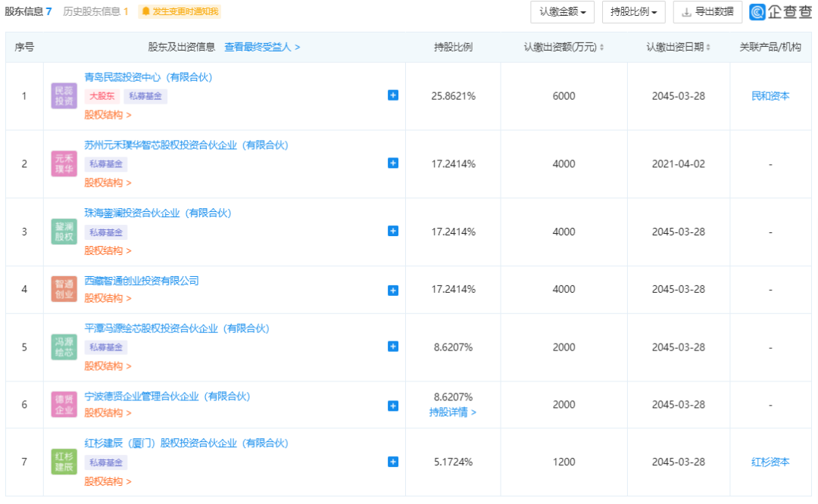Open 民和资本 related institution link
The width and height of the screenshot is (818, 504).
click(770, 96)
